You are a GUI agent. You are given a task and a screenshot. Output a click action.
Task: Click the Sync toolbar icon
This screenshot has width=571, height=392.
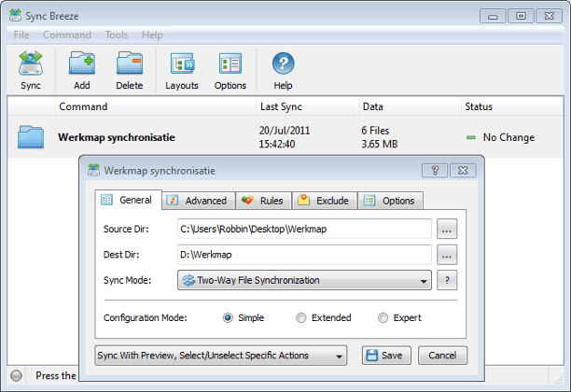pos(31,63)
